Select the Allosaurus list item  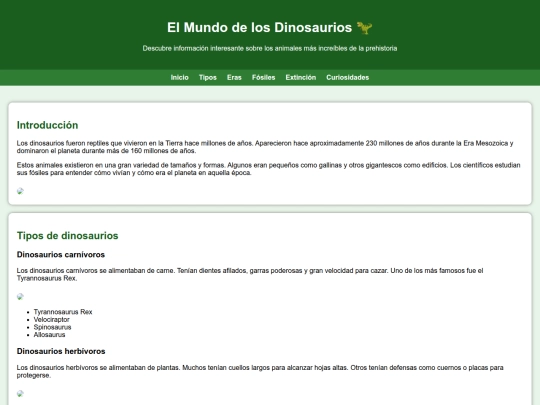point(49,335)
